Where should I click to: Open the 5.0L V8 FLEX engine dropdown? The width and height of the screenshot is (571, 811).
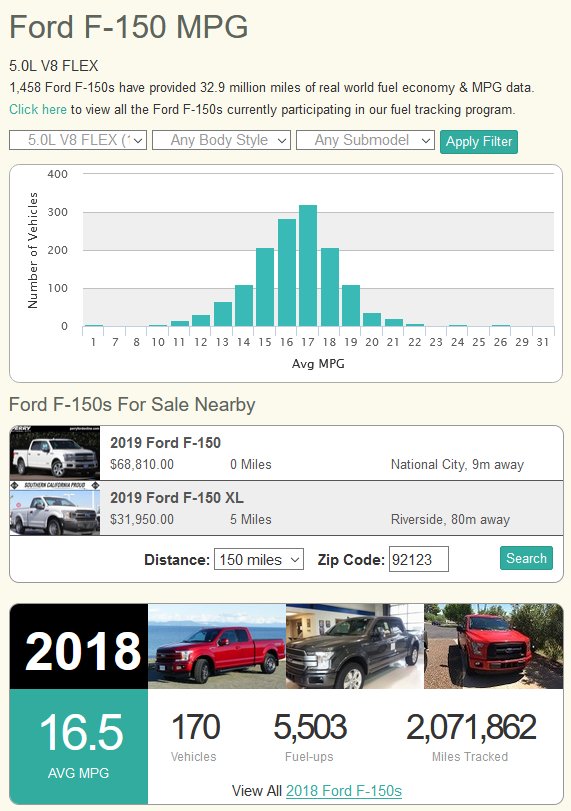click(78, 140)
